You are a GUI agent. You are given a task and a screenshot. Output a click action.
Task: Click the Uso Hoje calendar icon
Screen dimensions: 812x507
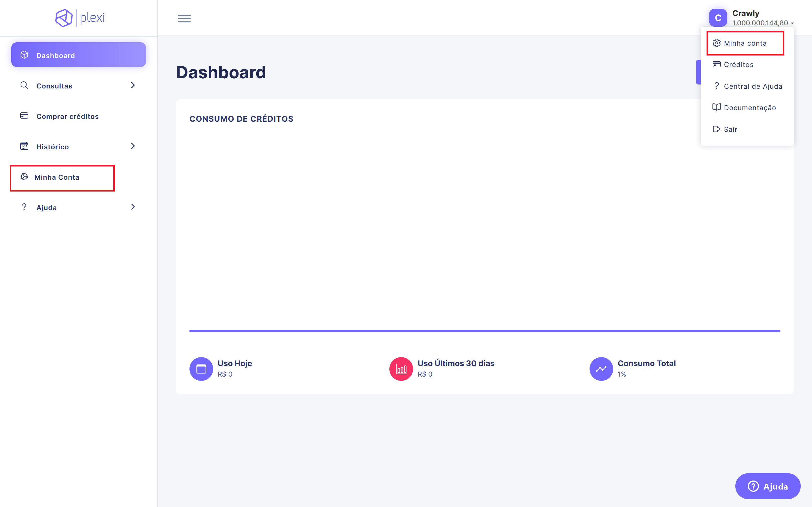pyautogui.click(x=201, y=369)
